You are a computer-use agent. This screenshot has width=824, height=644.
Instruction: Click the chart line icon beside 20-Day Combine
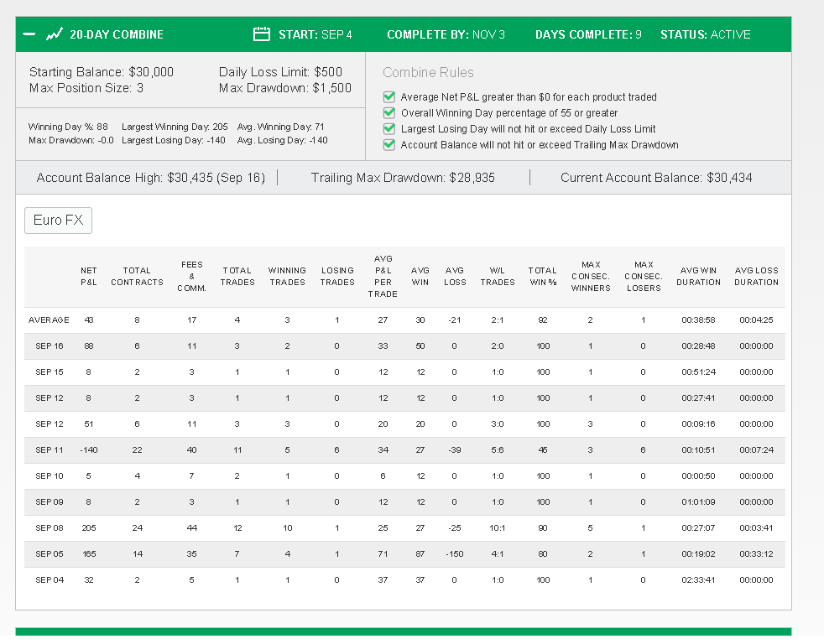pyautogui.click(x=55, y=34)
